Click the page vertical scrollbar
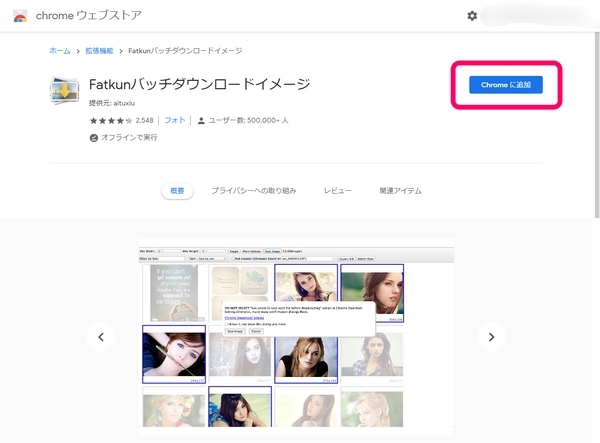 597,125
